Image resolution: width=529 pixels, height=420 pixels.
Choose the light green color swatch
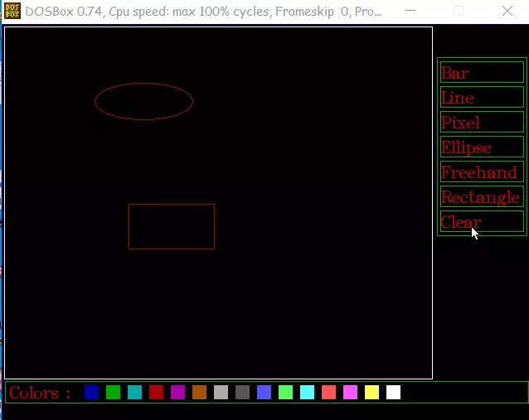point(286,393)
